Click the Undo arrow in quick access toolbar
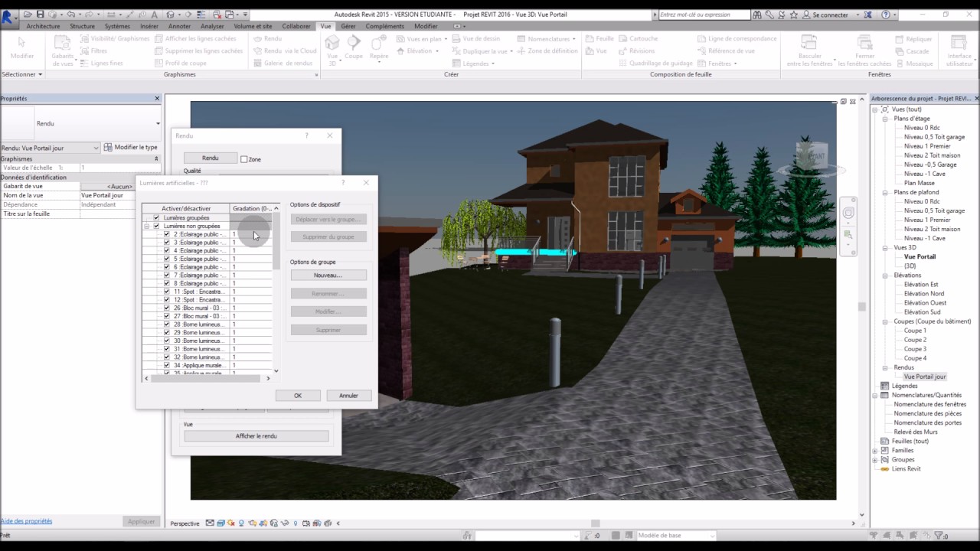This screenshot has height=551, width=980. [70, 15]
